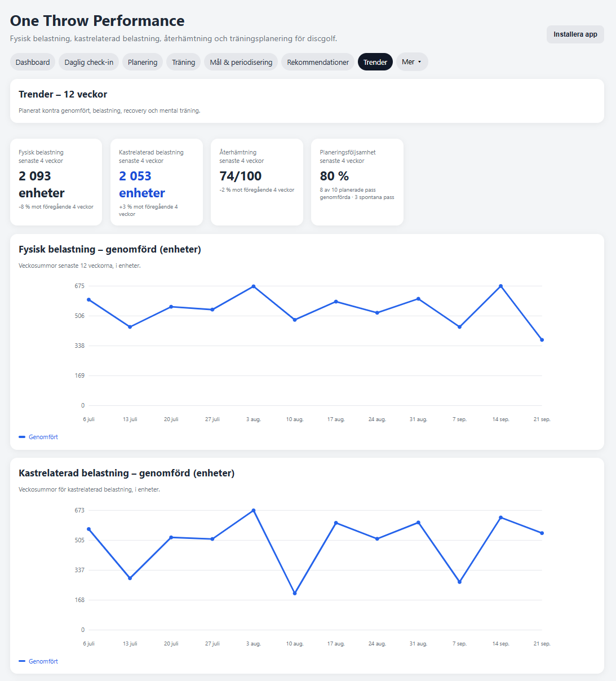Open the Mål & periodisering tab

pos(241,62)
